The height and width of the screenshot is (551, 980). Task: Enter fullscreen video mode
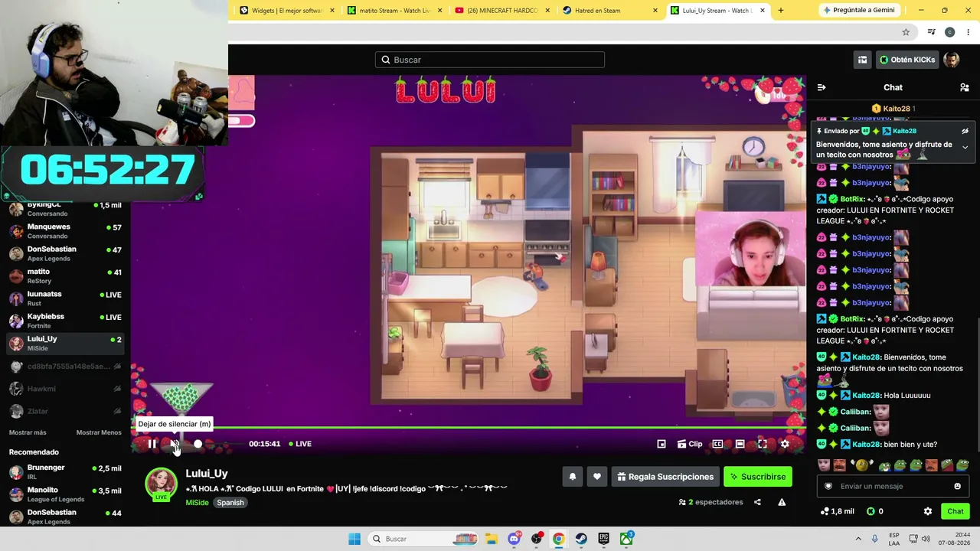[763, 444]
